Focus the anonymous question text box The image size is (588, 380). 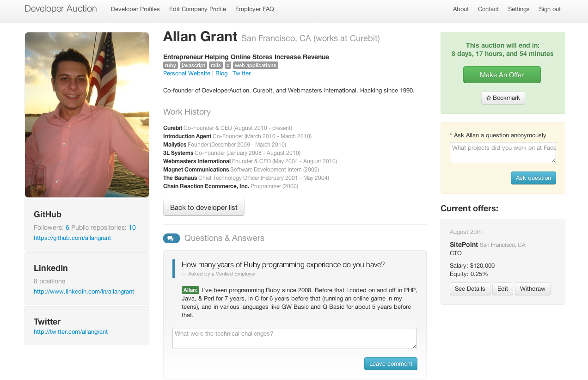502,153
